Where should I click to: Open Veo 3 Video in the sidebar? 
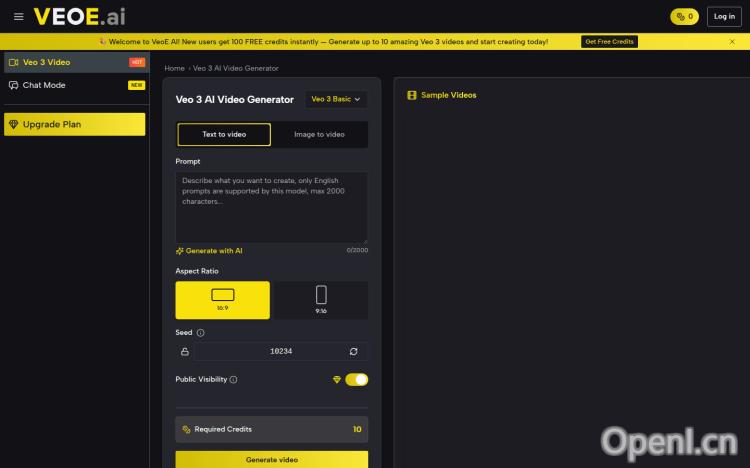(77, 62)
